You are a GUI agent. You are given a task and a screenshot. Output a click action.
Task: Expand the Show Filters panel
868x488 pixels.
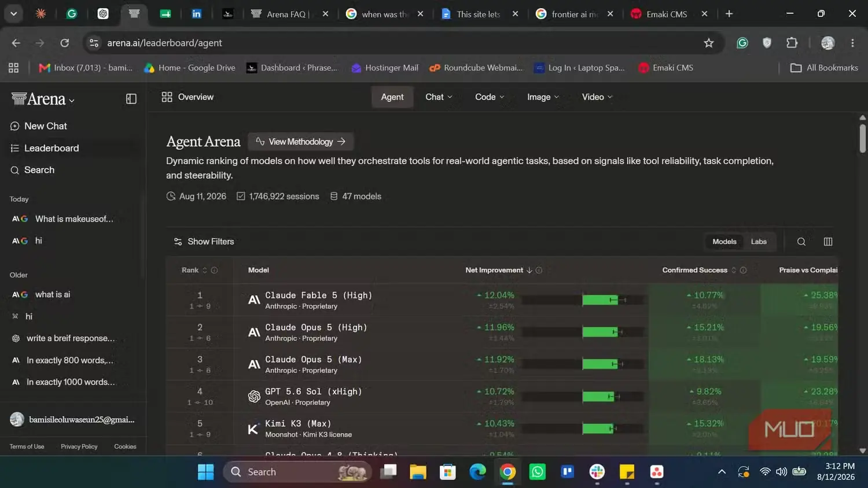[x=204, y=242]
